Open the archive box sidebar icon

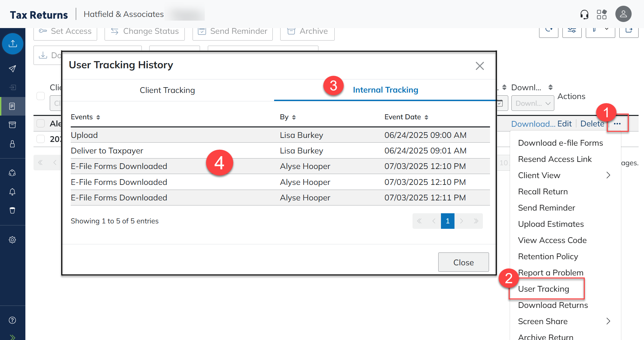click(13, 125)
